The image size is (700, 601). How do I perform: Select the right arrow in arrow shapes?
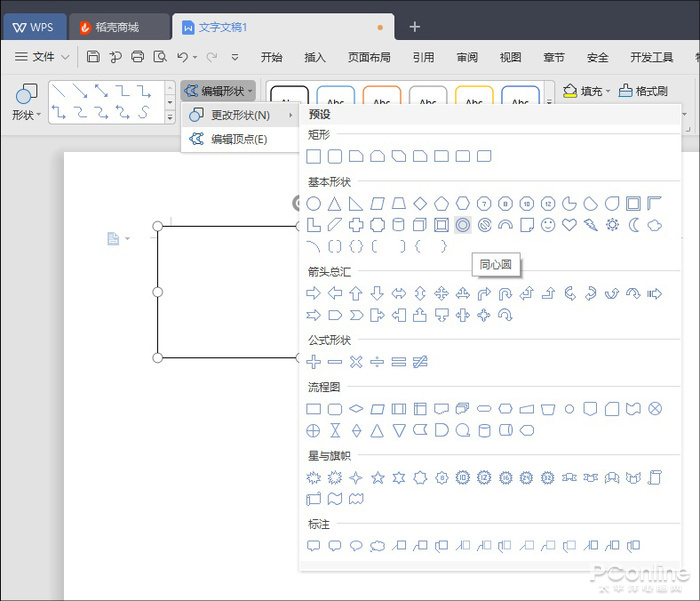[313, 293]
